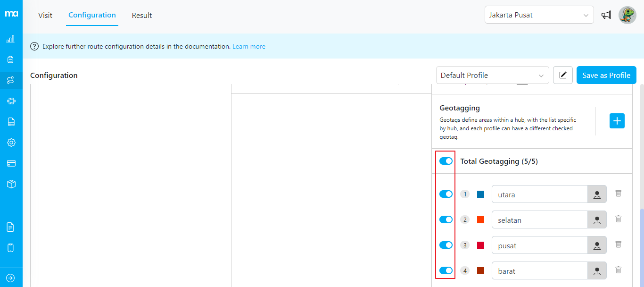644x287 pixels.
Task: Open the announcements megaphone icon
Action: [606, 15]
